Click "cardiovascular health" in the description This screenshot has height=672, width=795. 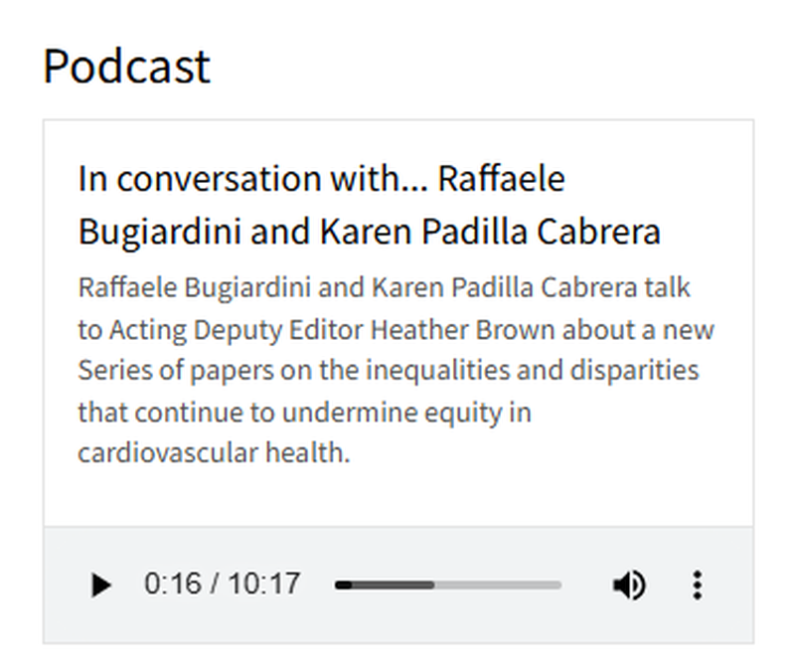[213, 452]
